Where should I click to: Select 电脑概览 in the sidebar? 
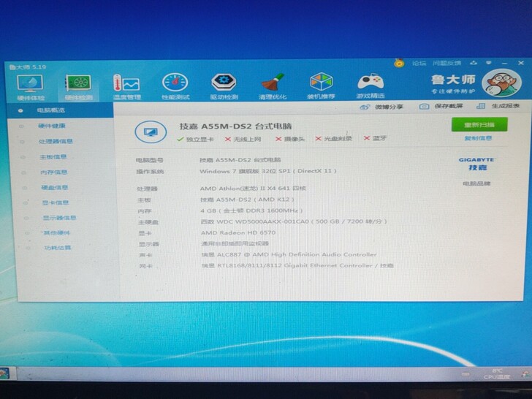60,110
